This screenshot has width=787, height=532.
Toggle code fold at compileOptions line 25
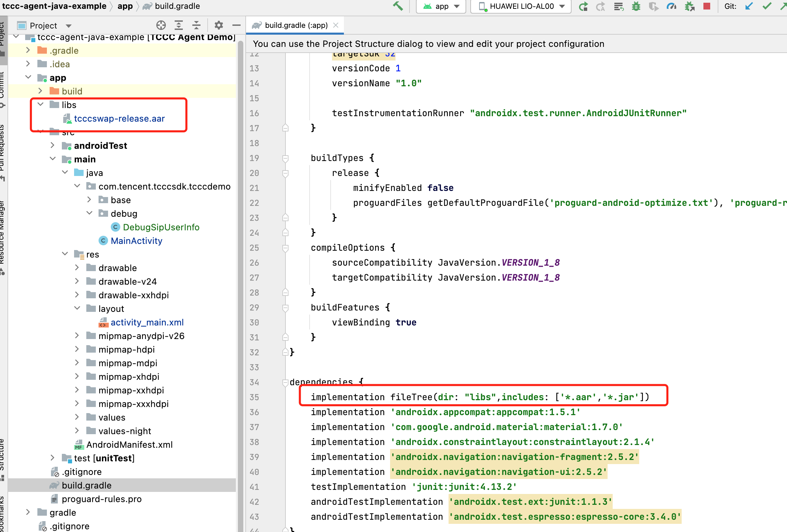tap(285, 248)
